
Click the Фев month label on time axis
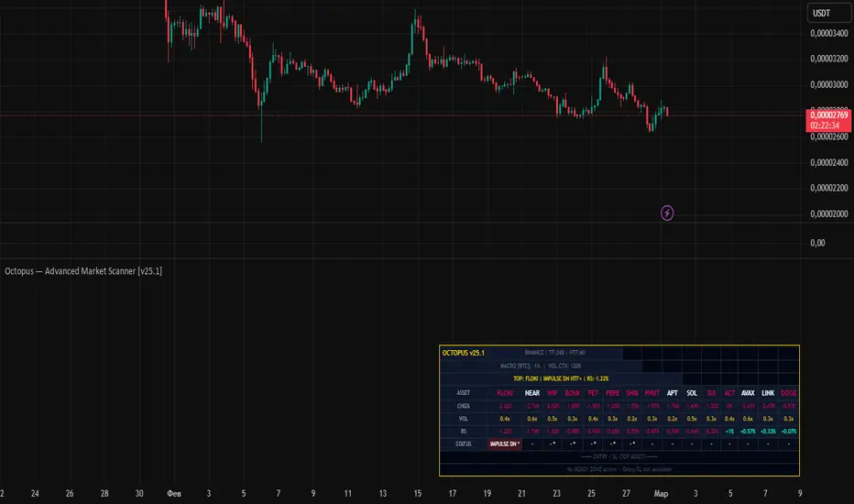coord(174,494)
